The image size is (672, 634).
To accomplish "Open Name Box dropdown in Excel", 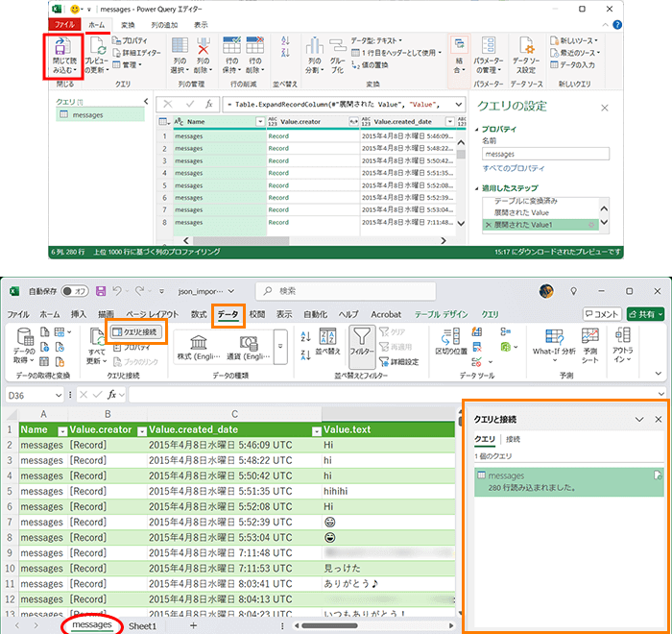I will [59, 395].
